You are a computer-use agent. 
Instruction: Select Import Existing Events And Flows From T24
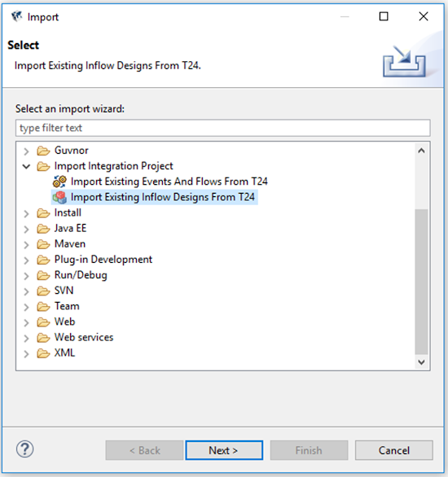(x=169, y=182)
